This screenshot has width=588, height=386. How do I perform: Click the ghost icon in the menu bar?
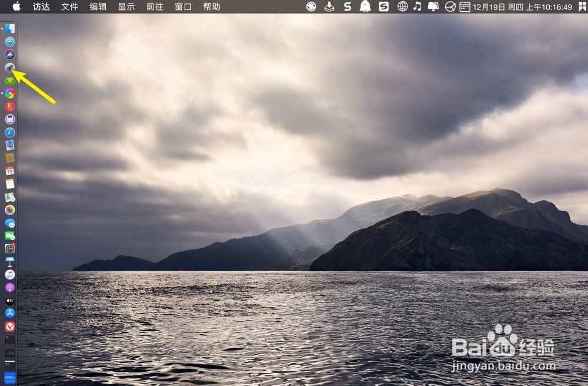[365, 8]
